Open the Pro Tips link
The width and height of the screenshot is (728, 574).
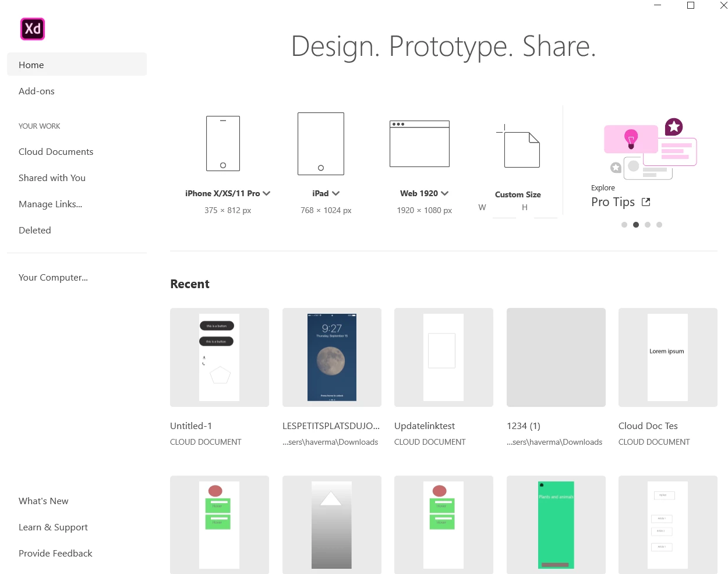(613, 202)
